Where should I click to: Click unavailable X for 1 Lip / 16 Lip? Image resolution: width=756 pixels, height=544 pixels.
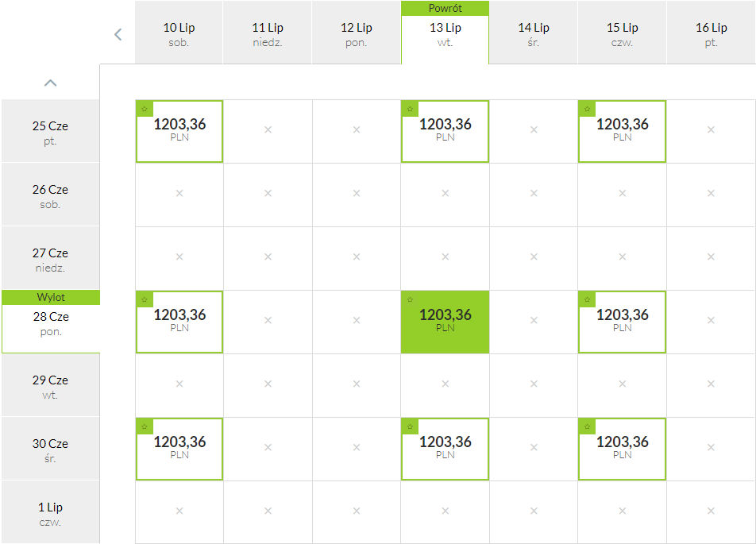coord(711,511)
